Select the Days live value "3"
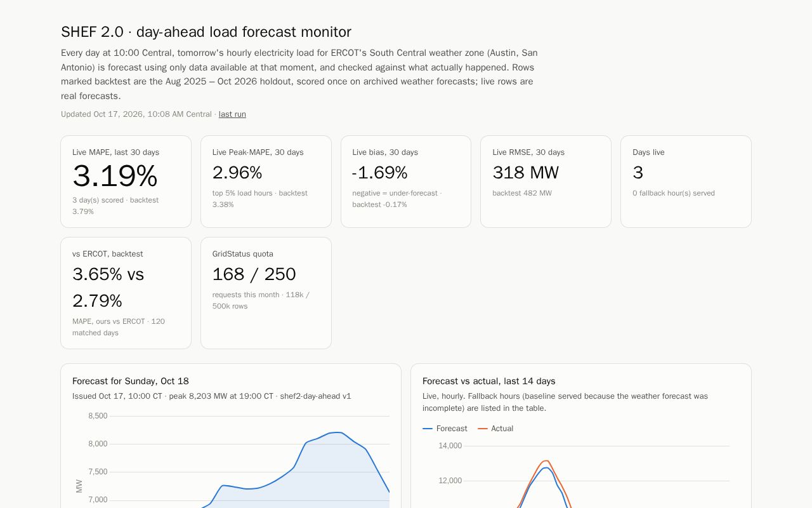812x508 pixels. [x=638, y=173]
